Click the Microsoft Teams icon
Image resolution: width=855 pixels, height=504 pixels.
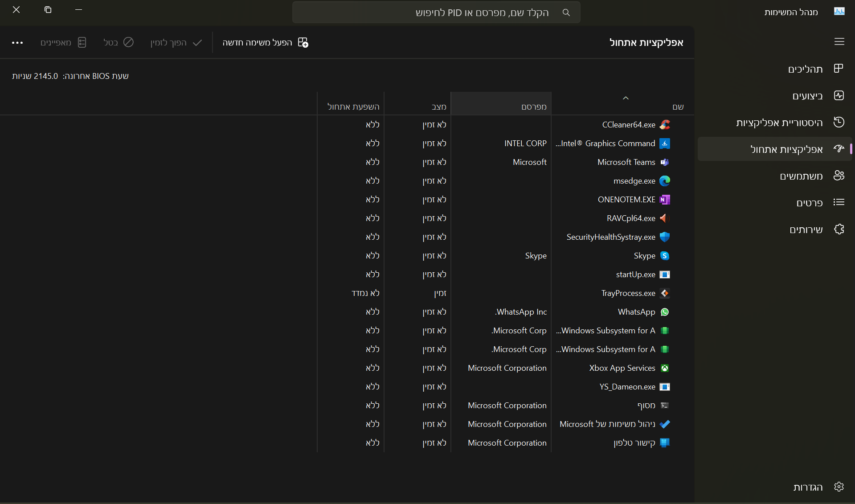665,162
